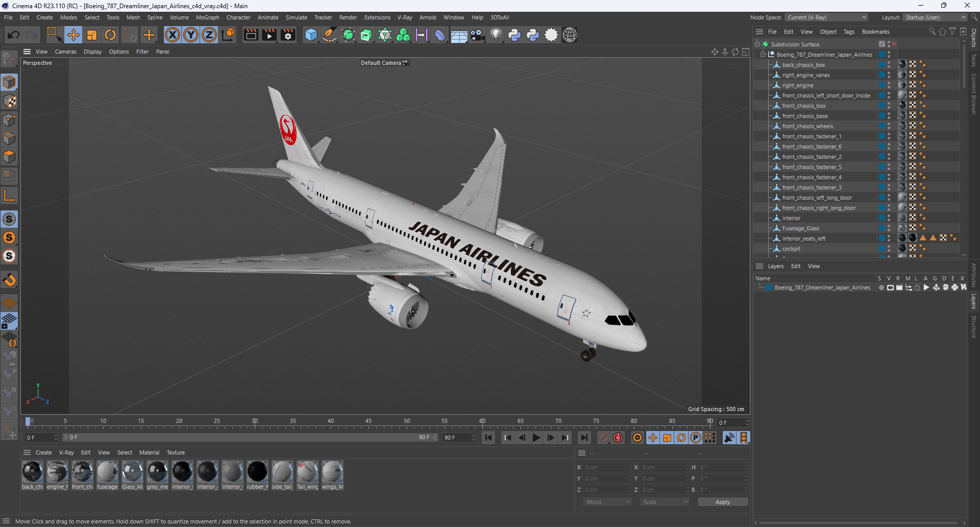Screen dimensions: 980x527
Task: Click Make Editable icon in left palette
Action: tap(9, 60)
